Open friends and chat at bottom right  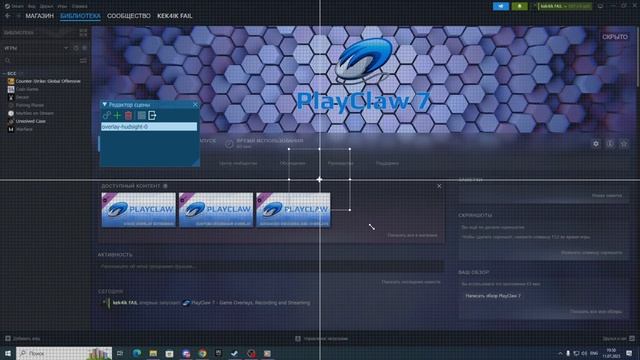point(619,338)
